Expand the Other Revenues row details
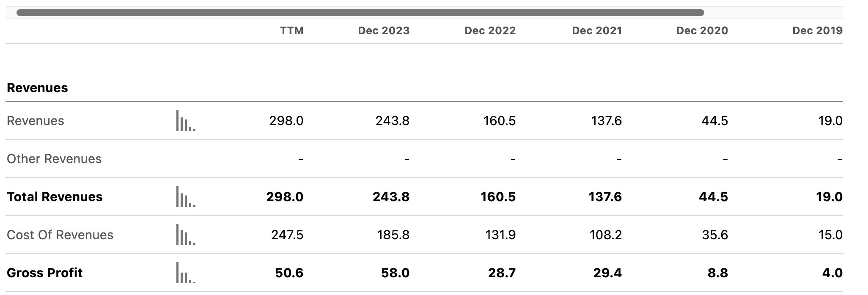 coord(54,159)
